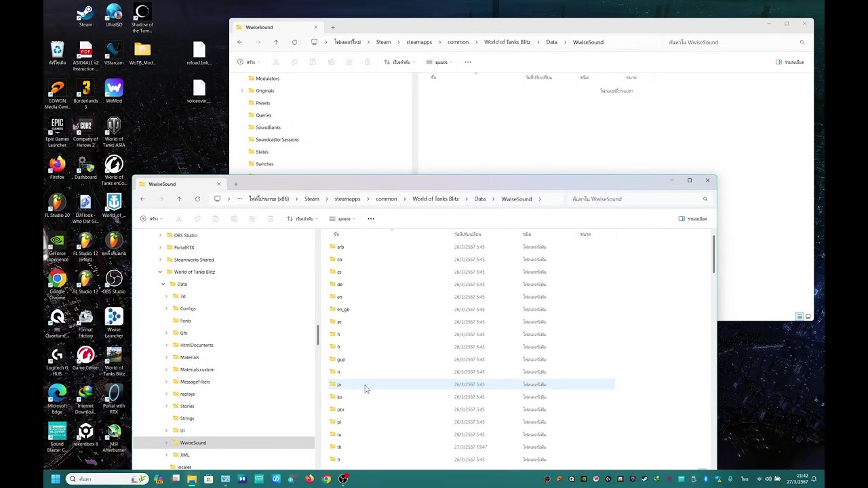Expand the OBS Studio tree node

click(160, 235)
